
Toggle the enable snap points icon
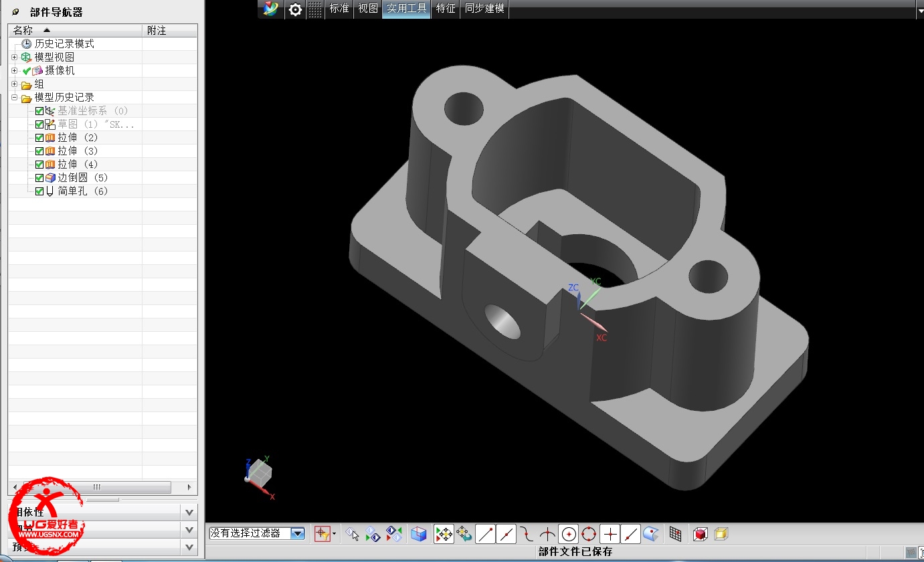(x=444, y=534)
